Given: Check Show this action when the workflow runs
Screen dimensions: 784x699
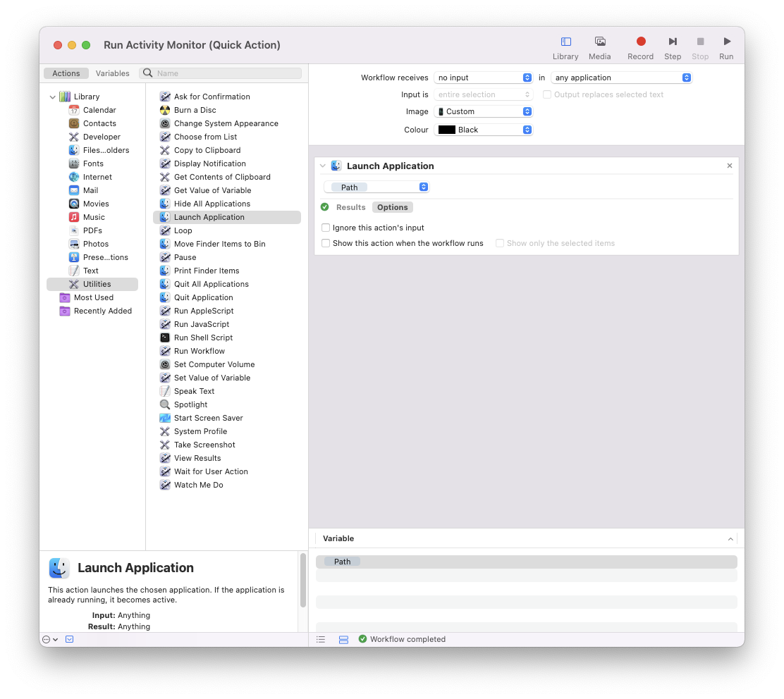Looking at the screenshot, I should (326, 243).
